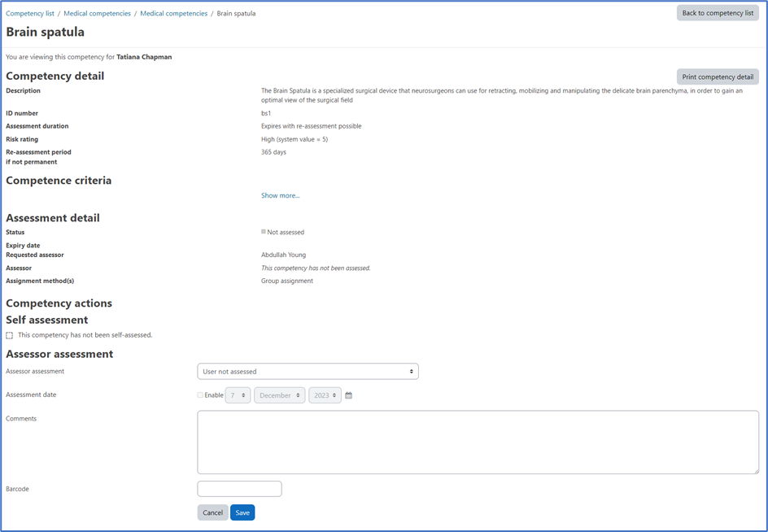Select the Brain spatula breadcrumb text
The width and height of the screenshot is (768, 532).
click(236, 13)
